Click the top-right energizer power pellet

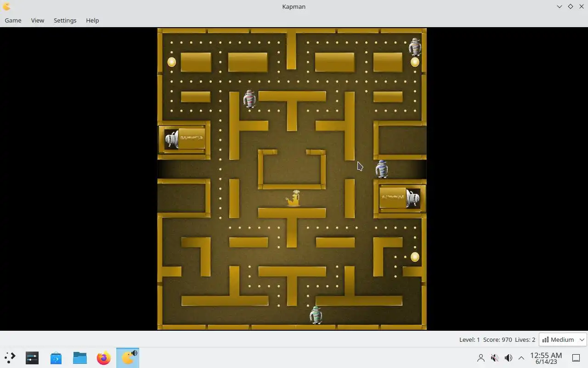[x=415, y=62]
